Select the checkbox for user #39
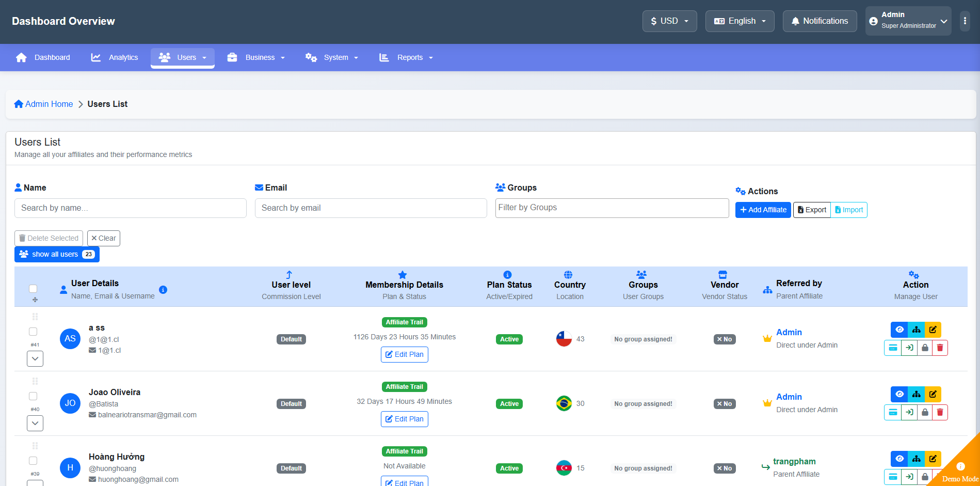Image resolution: width=980 pixels, height=486 pixels. click(x=33, y=461)
